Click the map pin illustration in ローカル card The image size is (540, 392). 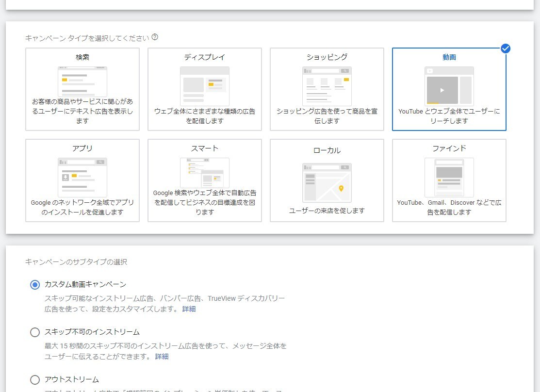coord(327,182)
